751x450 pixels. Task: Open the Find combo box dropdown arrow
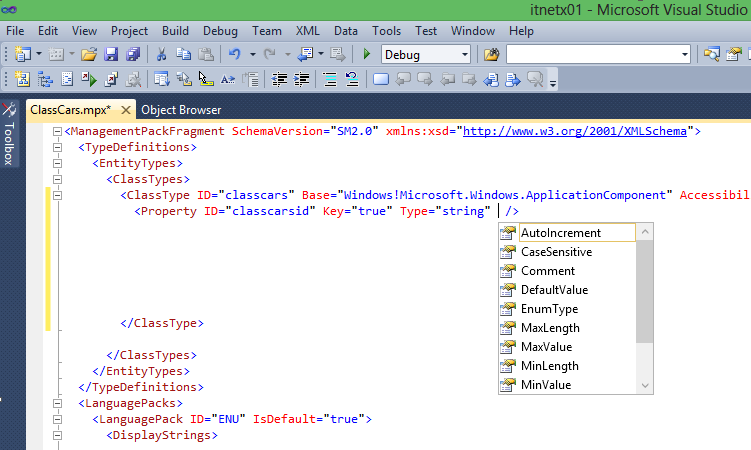pyautogui.click(x=684, y=54)
